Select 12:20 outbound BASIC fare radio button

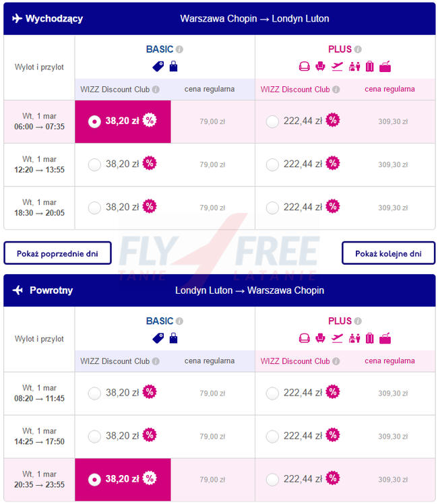coord(94,164)
